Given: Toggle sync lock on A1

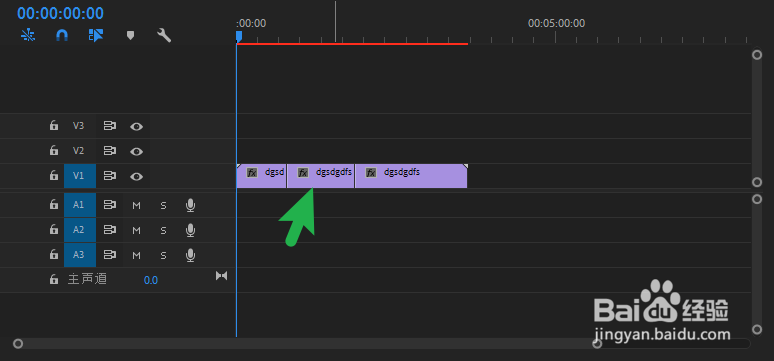Looking at the screenshot, I should pos(110,205).
